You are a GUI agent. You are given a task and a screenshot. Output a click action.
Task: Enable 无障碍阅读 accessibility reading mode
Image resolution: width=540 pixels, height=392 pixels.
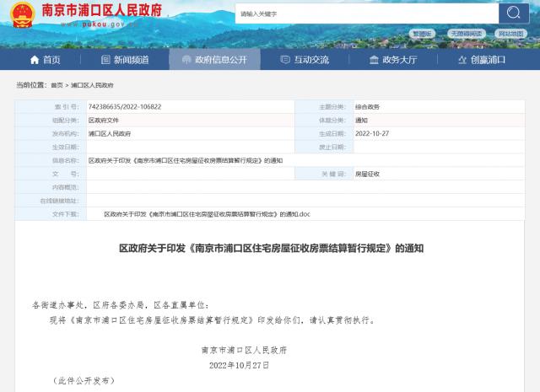[x=466, y=34]
